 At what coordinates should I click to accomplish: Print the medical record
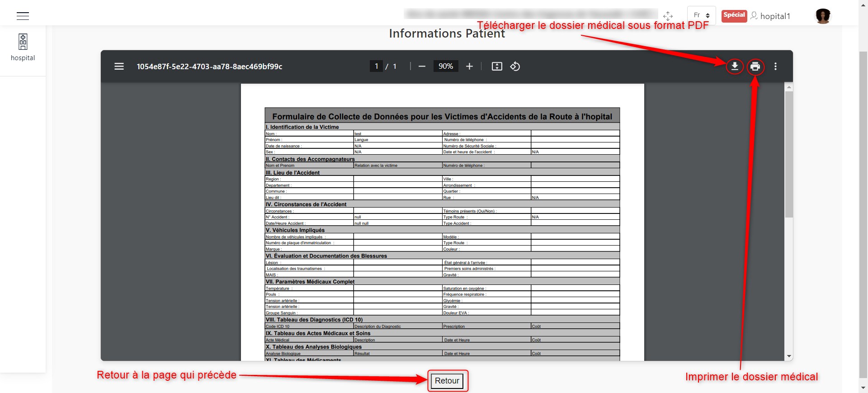coord(755,67)
